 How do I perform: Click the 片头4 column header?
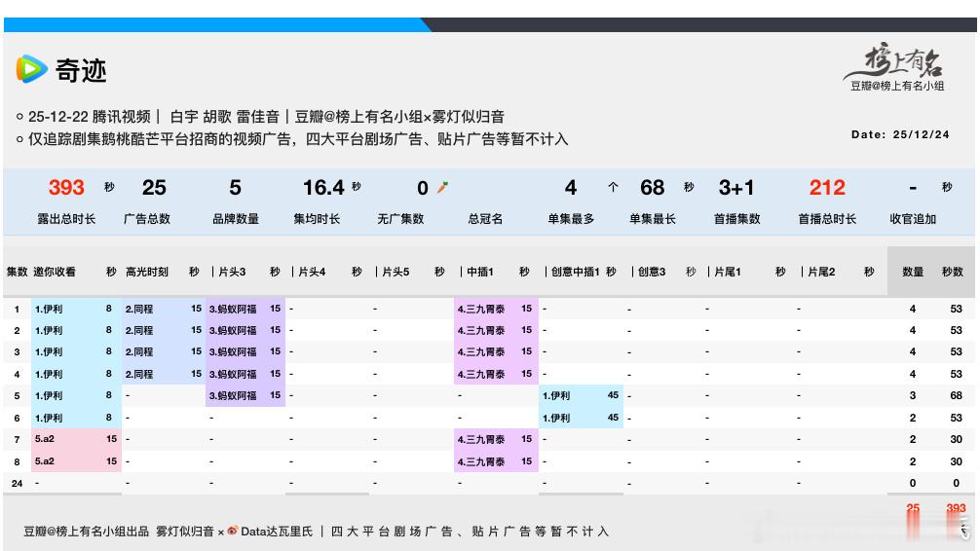point(312,272)
